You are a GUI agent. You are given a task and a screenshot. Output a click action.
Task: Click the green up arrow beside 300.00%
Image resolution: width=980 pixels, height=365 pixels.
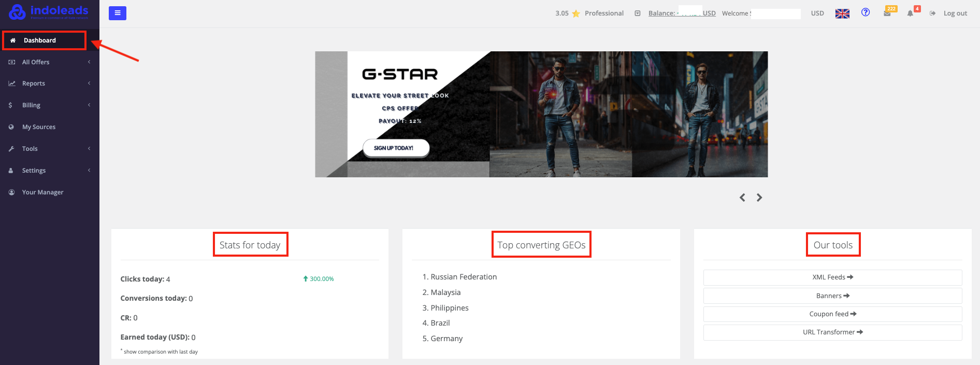click(x=306, y=279)
